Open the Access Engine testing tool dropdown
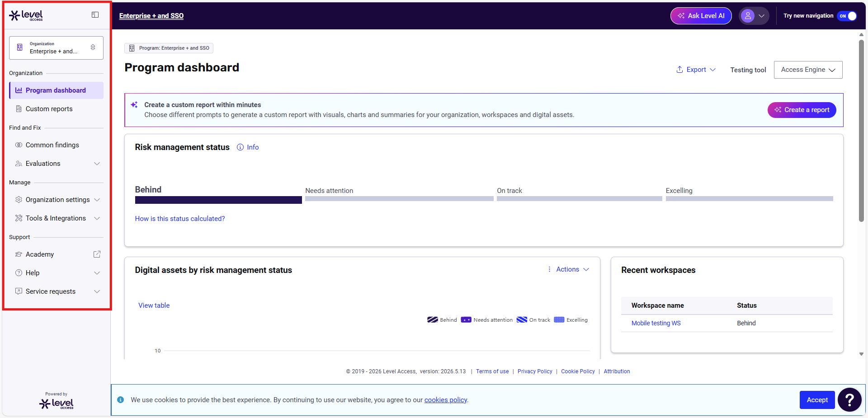The height and width of the screenshot is (418, 868). coord(808,70)
